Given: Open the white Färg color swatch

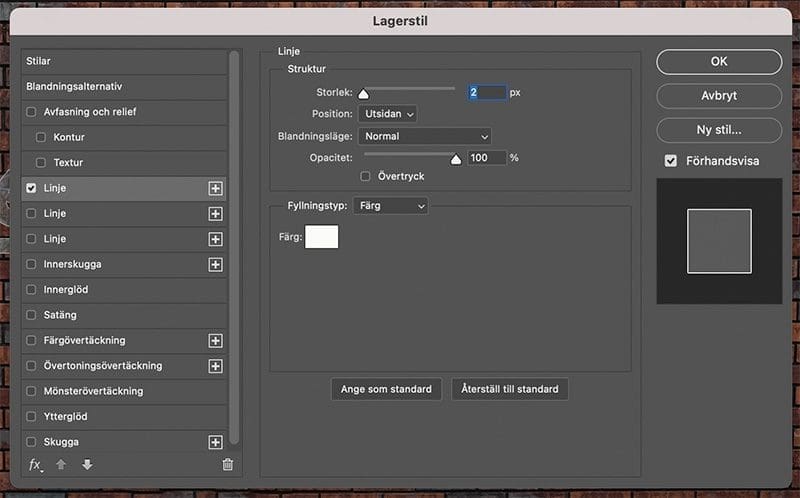Looking at the screenshot, I should tap(321, 237).
